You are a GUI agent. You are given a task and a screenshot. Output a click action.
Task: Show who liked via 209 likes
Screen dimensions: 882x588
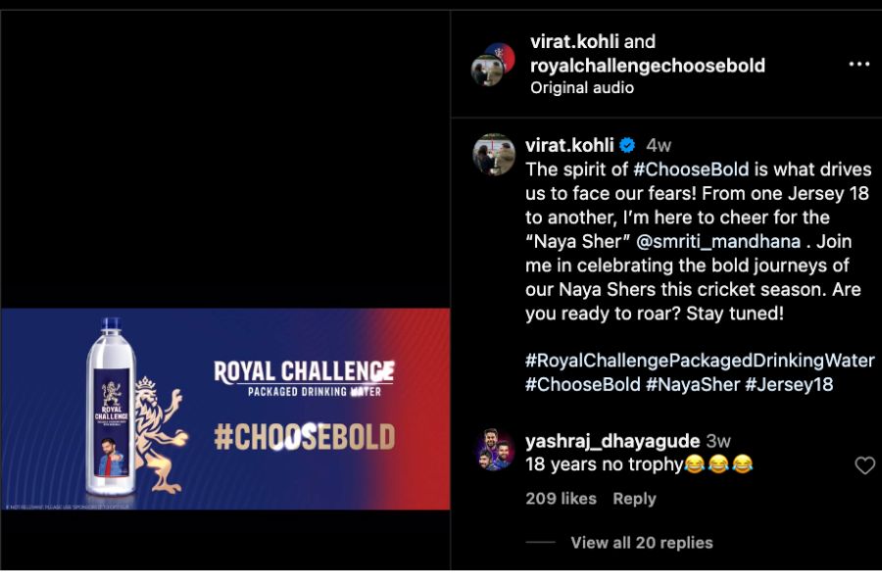[x=561, y=499]
